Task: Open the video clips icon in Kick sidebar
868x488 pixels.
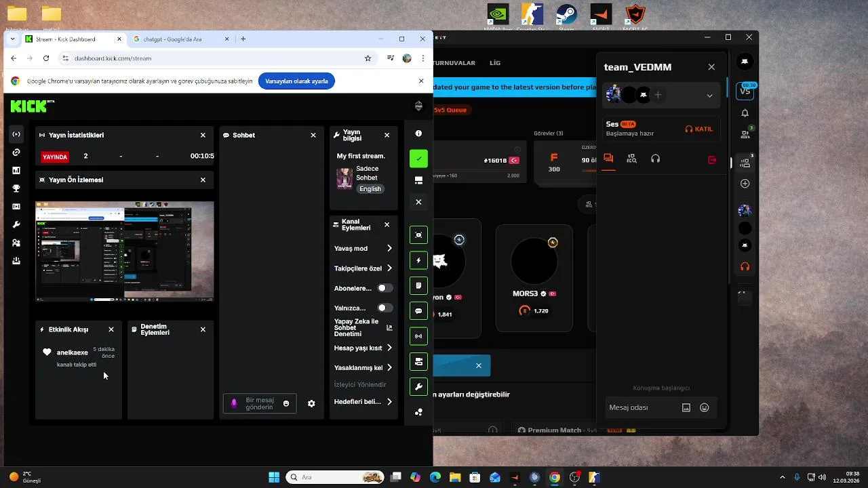Action: coord(16,207)
